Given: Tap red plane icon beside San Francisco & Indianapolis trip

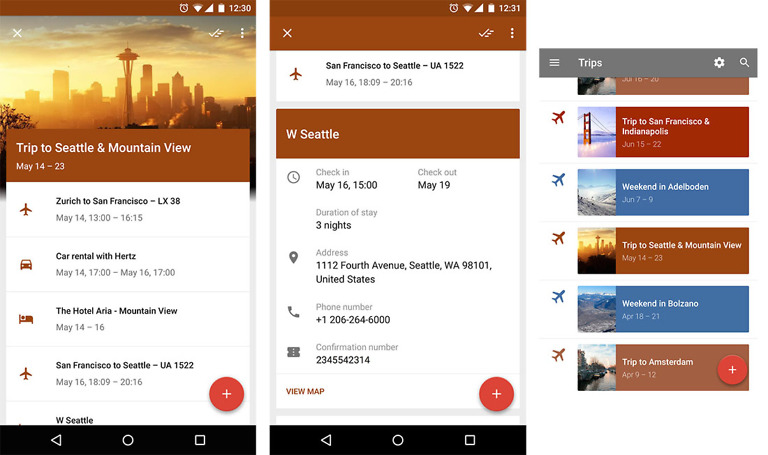Looking at the screenshot, I should tap(558, 118).
